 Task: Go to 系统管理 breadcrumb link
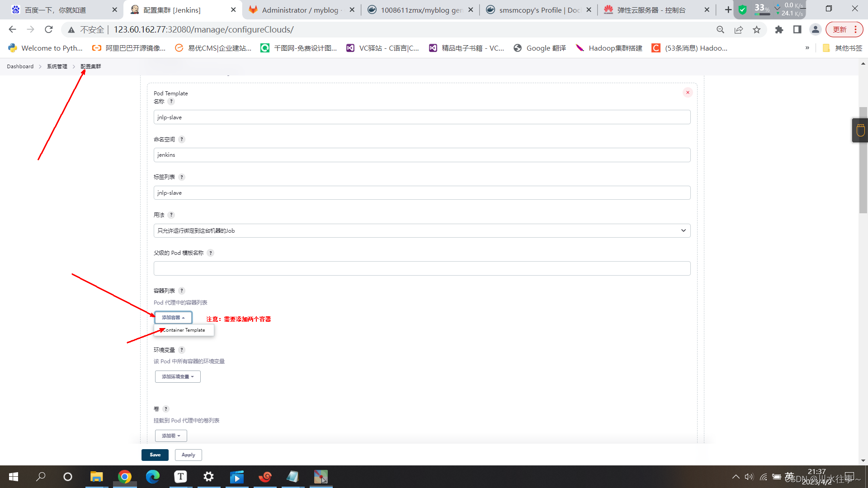(57, 66)
